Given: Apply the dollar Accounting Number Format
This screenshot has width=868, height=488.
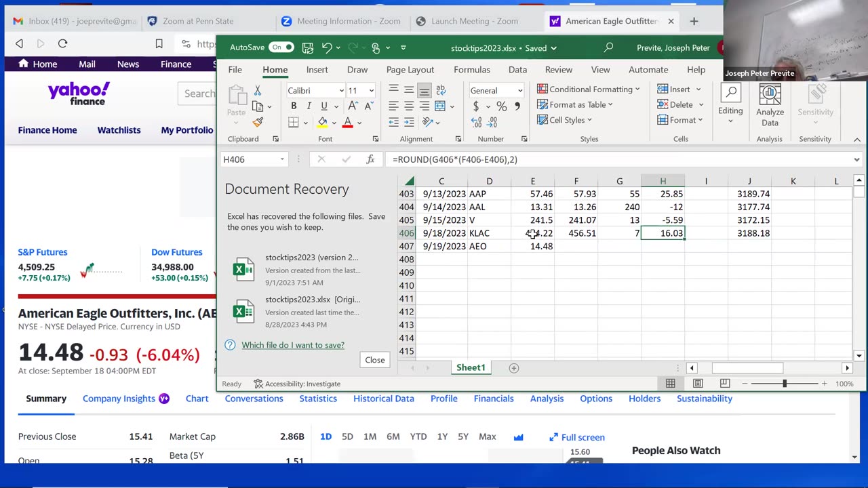Looking at the screenshot, I should point(476,106).
